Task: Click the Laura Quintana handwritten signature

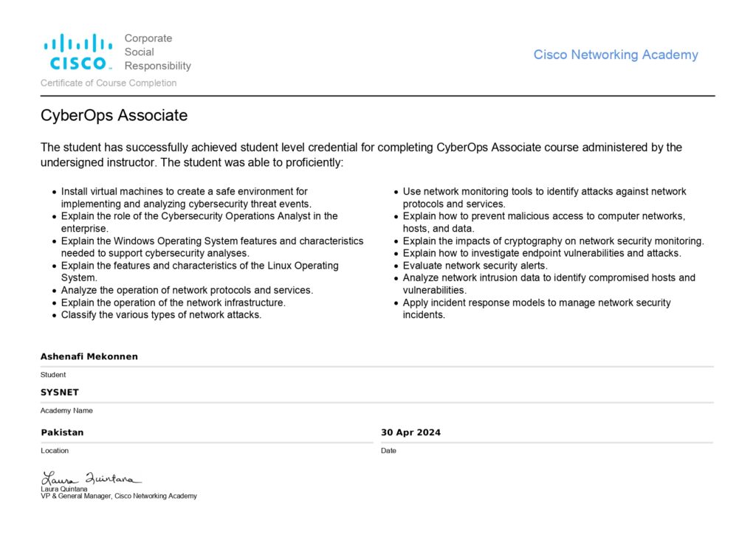Action: coord(91,478)
